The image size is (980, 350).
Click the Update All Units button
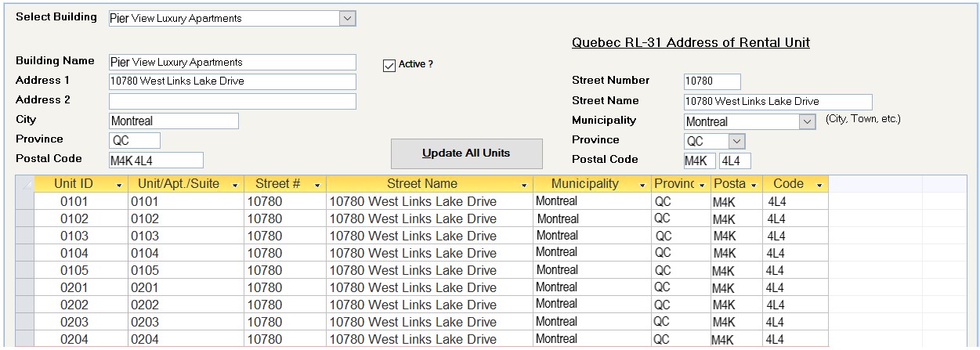tap(466, 153)
